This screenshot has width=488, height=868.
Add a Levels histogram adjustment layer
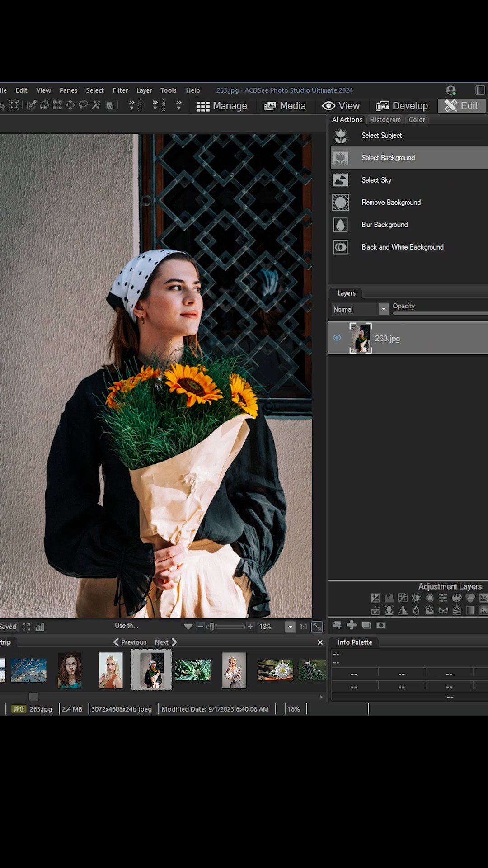tap(389, 598)
